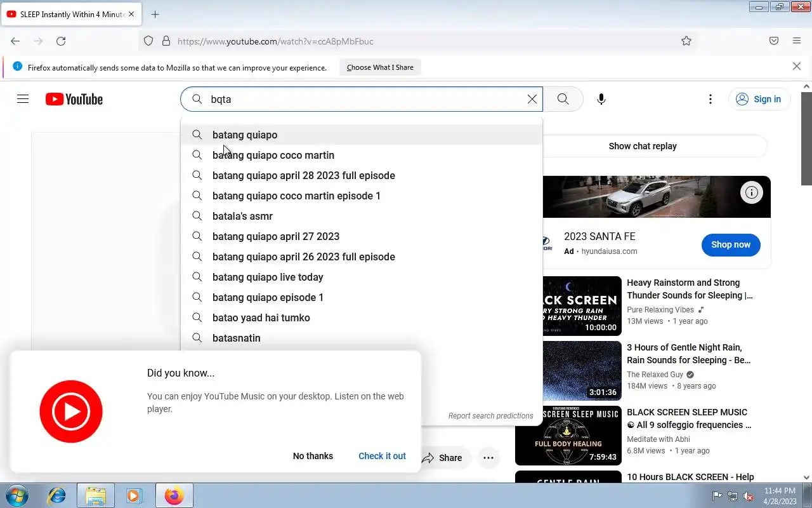The image size is (812, 508).
Task: Select suggestion 'batasnatin'
Action: coord(362,338)
